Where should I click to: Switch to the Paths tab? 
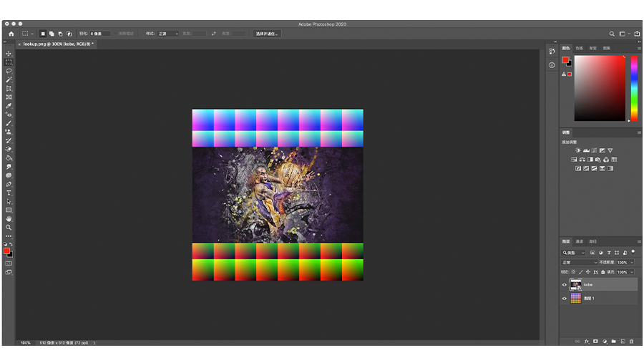(592, 241)
